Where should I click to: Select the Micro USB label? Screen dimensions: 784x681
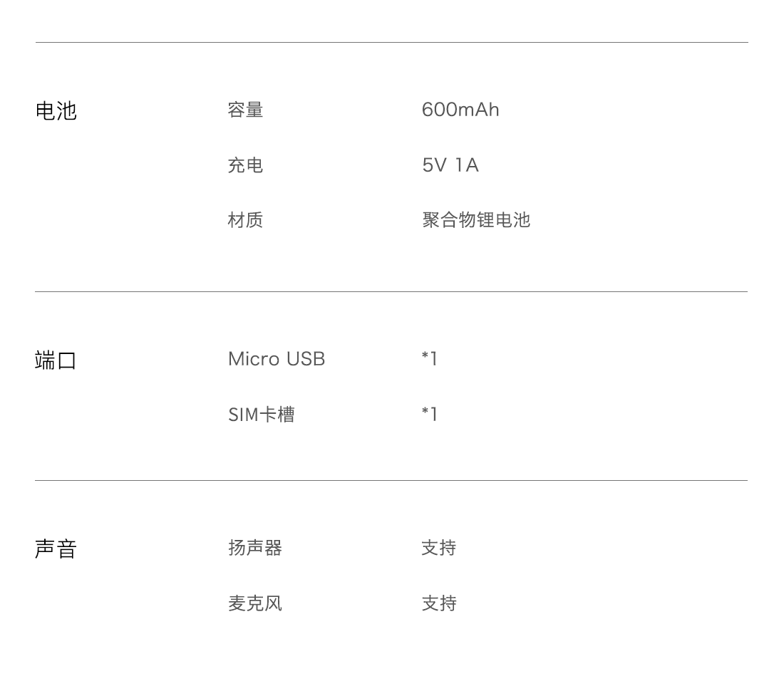tap(277, 359)
